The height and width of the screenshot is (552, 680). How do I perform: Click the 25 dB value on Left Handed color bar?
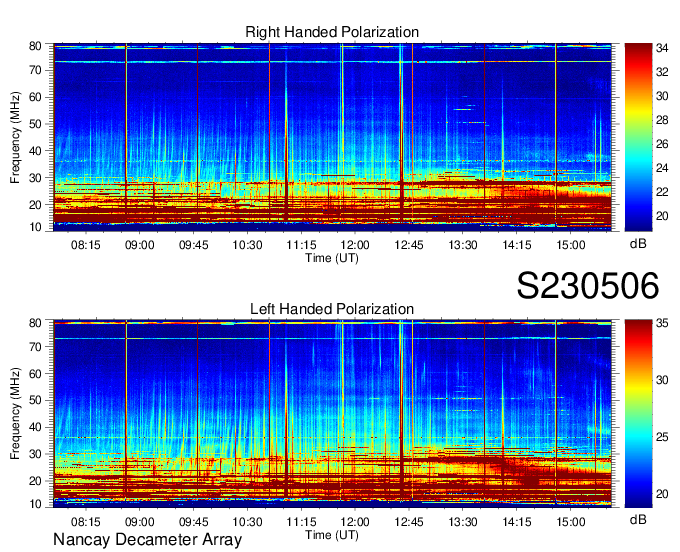pyautogui.click(x=662, y=437)
